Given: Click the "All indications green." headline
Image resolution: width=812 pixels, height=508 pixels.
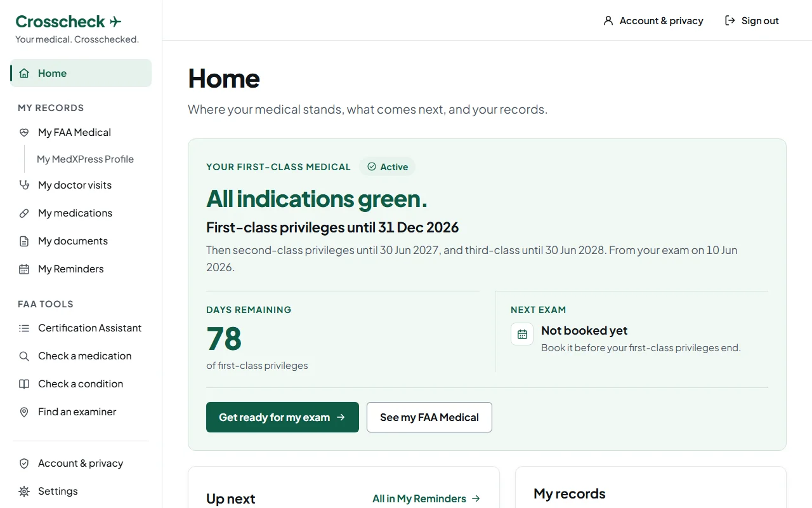Looking at the screenshot, I should [317, 199].
